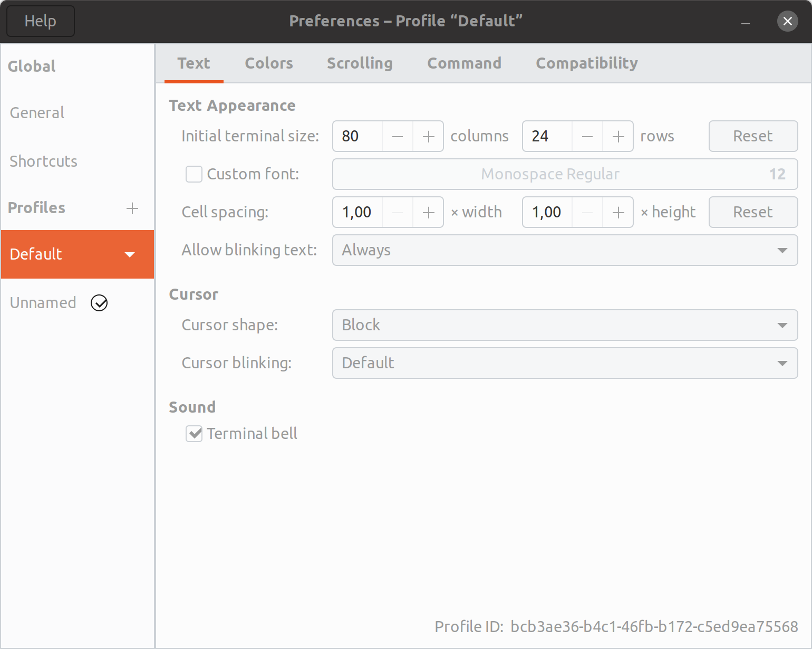Viewport: 812px width, 649px height.
Task: Decrease the columns value
Action: click(x=398, y=136)
